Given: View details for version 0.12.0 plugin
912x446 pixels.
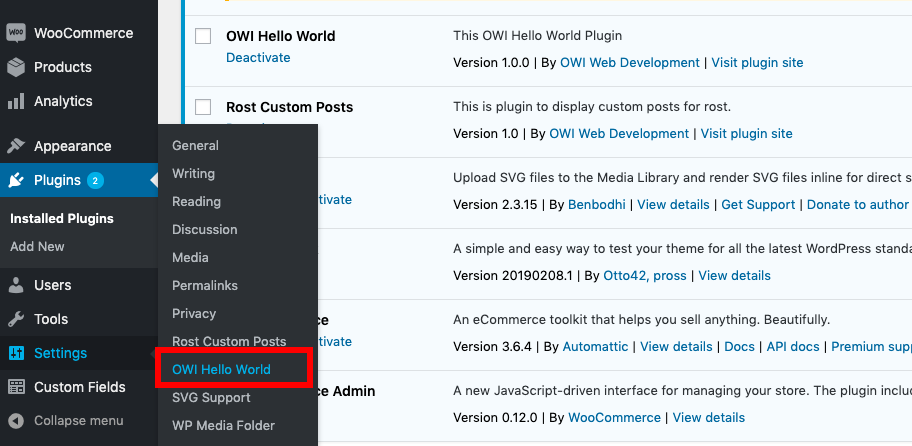Looking at the screenshot, I should tap(708, 418).
